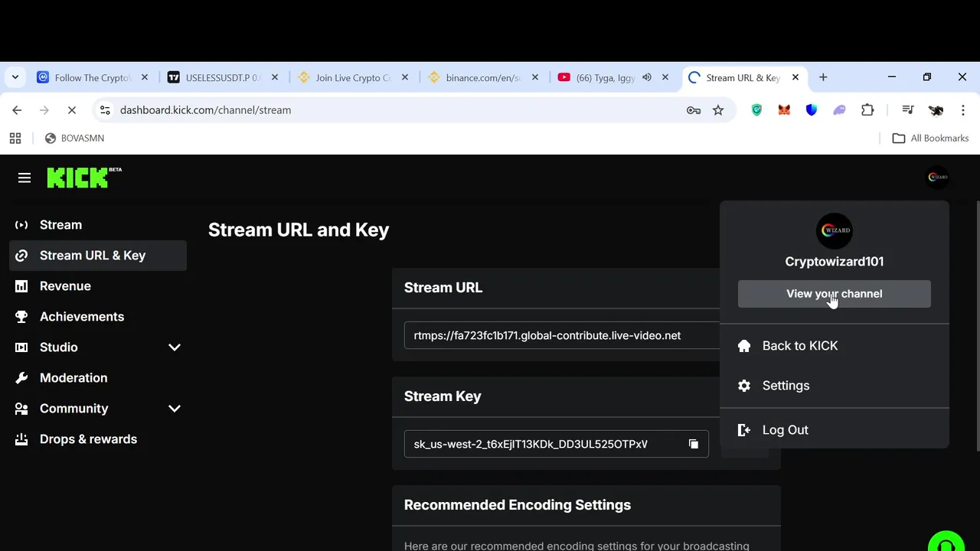Click the Stream URL rtmps field
This screenshot has height=551, width=980.
pos(562,335)
